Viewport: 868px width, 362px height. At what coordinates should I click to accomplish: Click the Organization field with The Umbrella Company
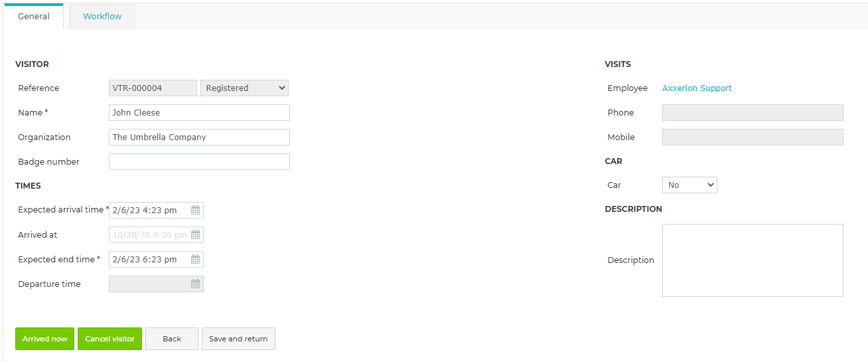point(199,137)
